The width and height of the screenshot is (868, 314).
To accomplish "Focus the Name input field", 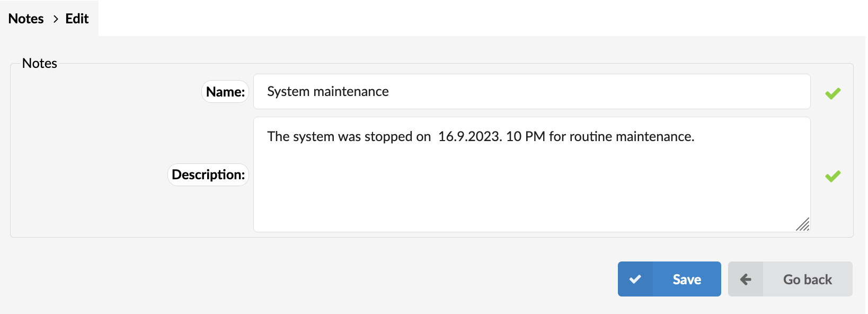I will point(532,92).
